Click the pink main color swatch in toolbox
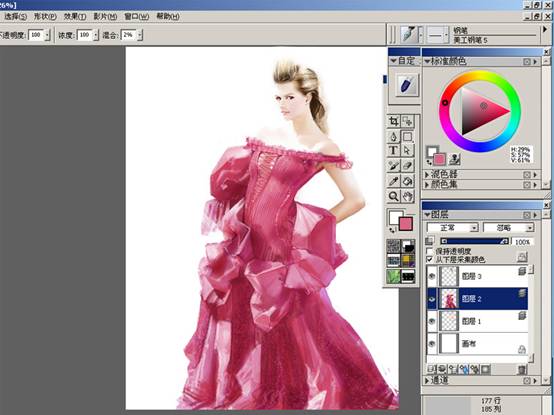554x415 pixels. (x=406, y=224)
